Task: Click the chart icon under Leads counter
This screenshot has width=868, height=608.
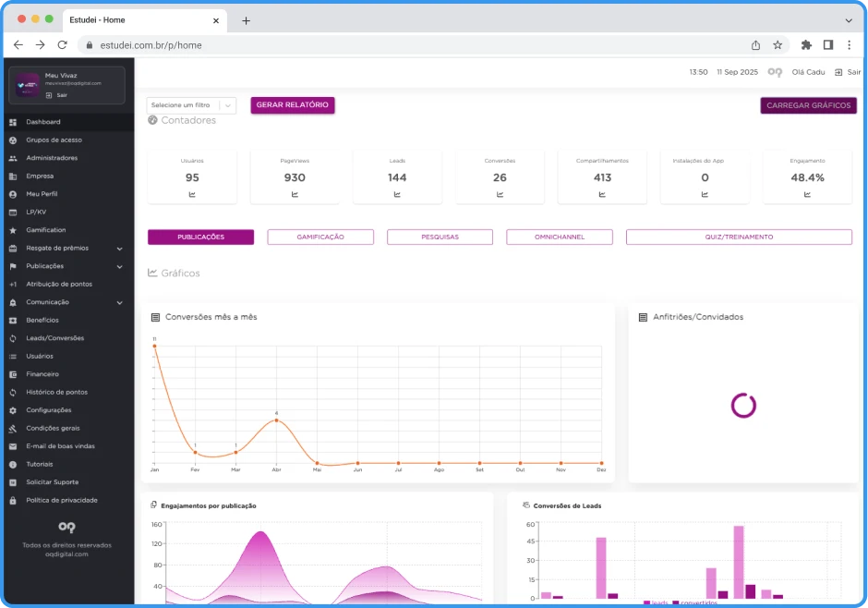Action: click(397, 194)
